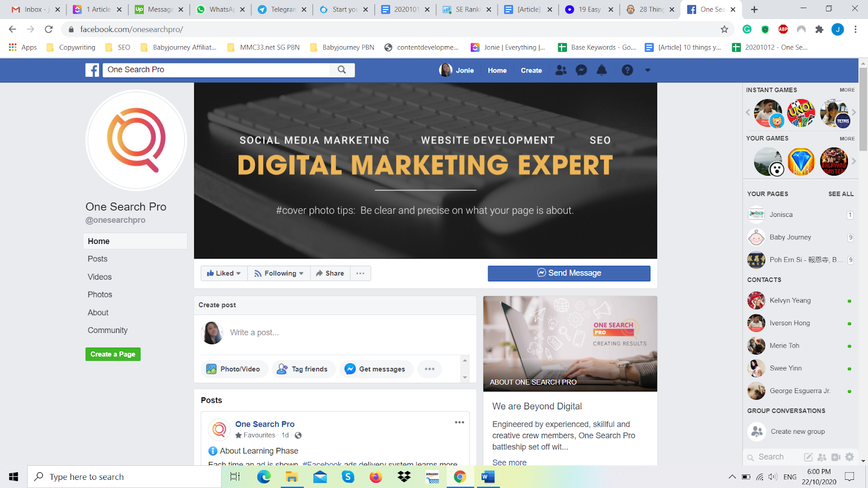The image size is (868, 488).
Task: Open the UNO instant game icon
Action: (801, 113)
